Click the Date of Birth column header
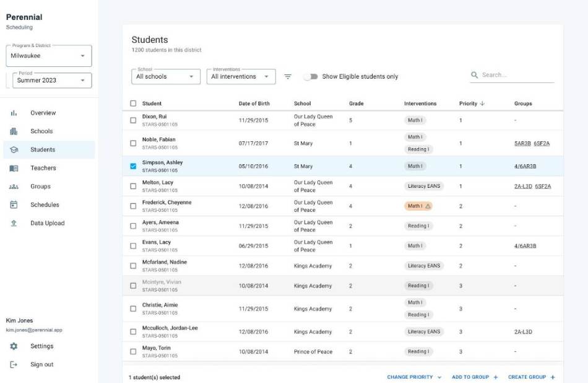Image resolution: width=588 pixels, height=383 pixels. pos(254,103)
